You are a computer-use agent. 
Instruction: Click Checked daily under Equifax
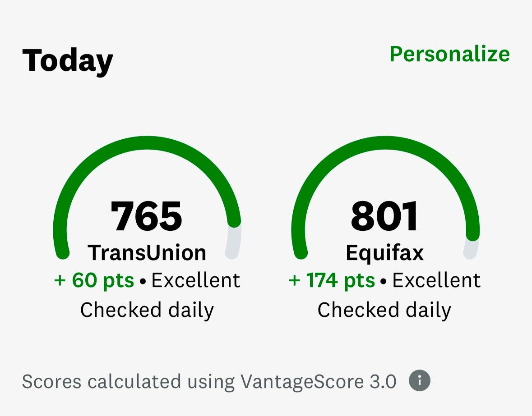[384, 310]
